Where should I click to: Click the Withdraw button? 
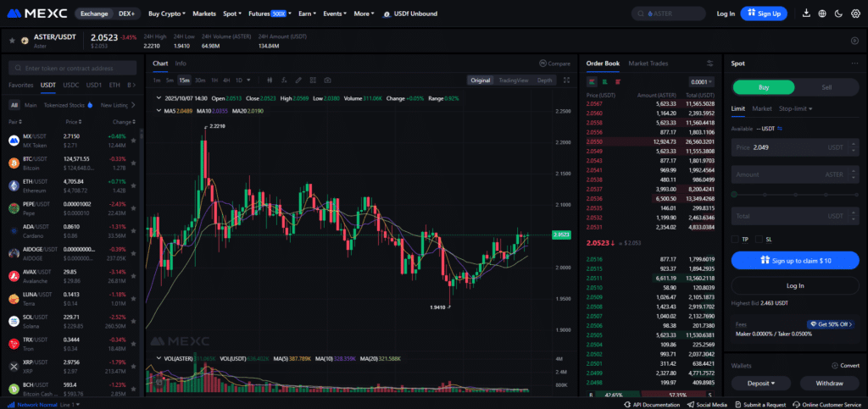pyautogui.click(x=829, y=383)
